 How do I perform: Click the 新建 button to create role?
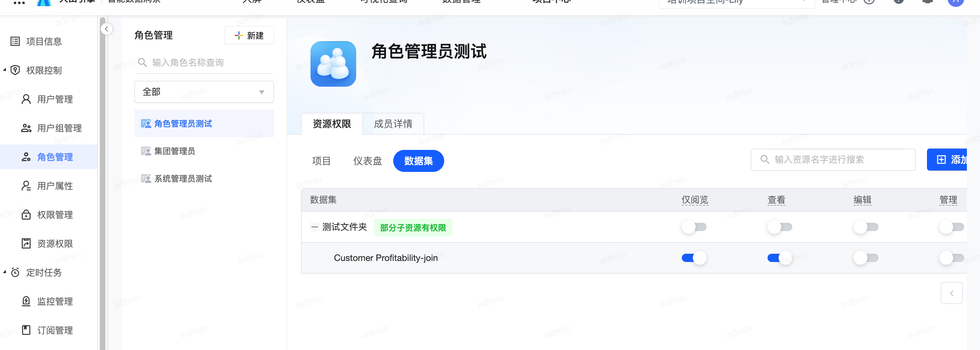pos(249,35)
